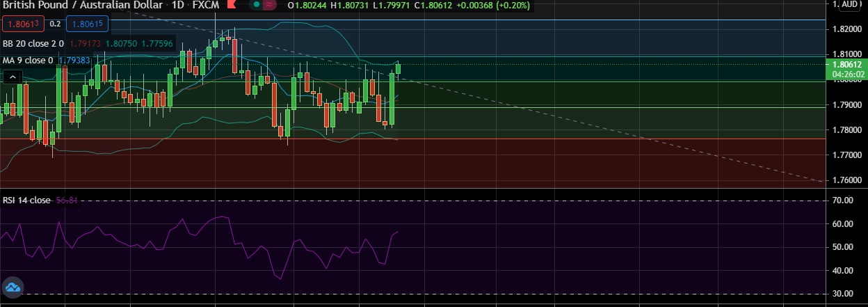Click the RSI value 56.81
The height and width of the screenshot is (307, 868).
(x=66, y=200)
